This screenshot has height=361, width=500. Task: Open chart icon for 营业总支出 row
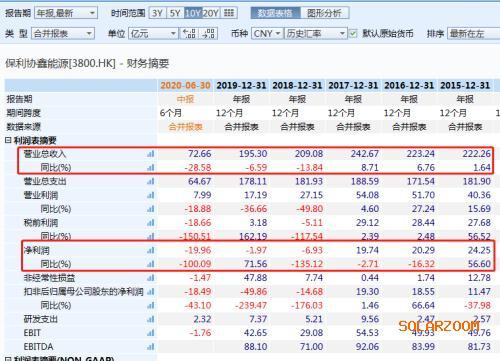tap(151, 181)
